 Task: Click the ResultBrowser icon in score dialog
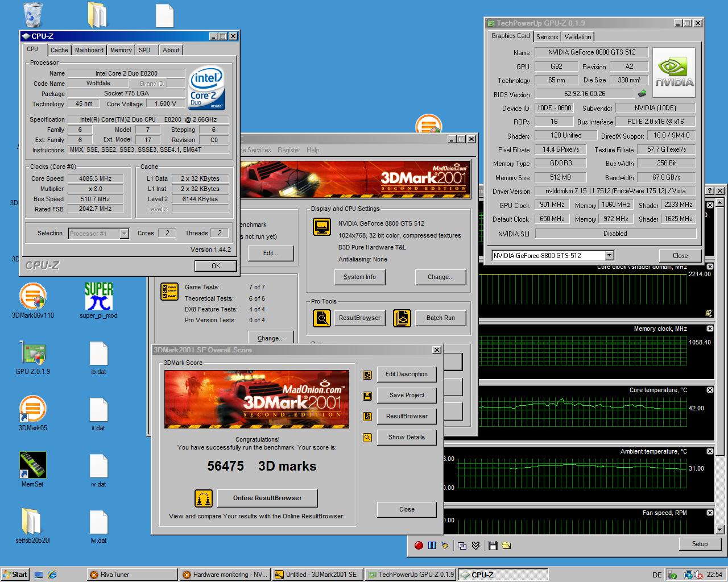367,417
